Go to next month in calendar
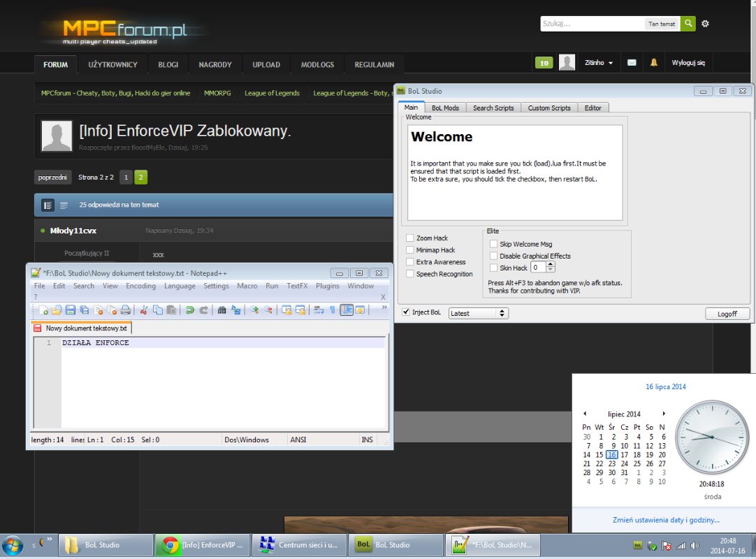Viewport: 756px width, 559px height. click(x=664, y=414)
